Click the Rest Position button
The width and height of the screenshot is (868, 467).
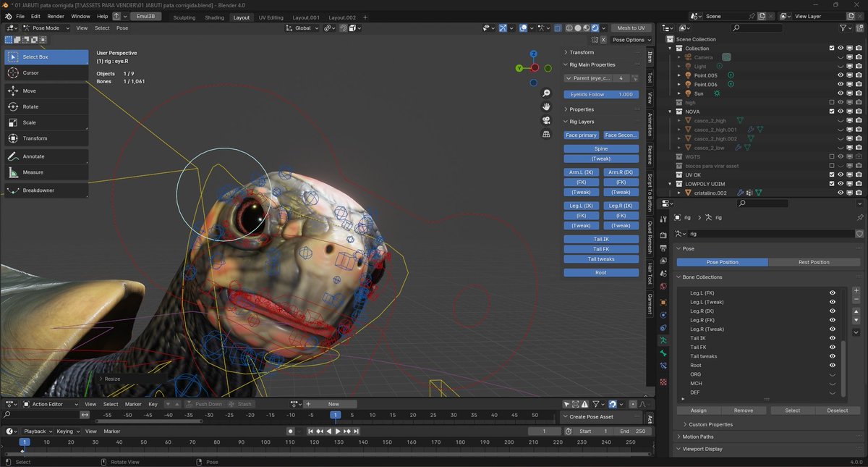click(x=814, y=262)
